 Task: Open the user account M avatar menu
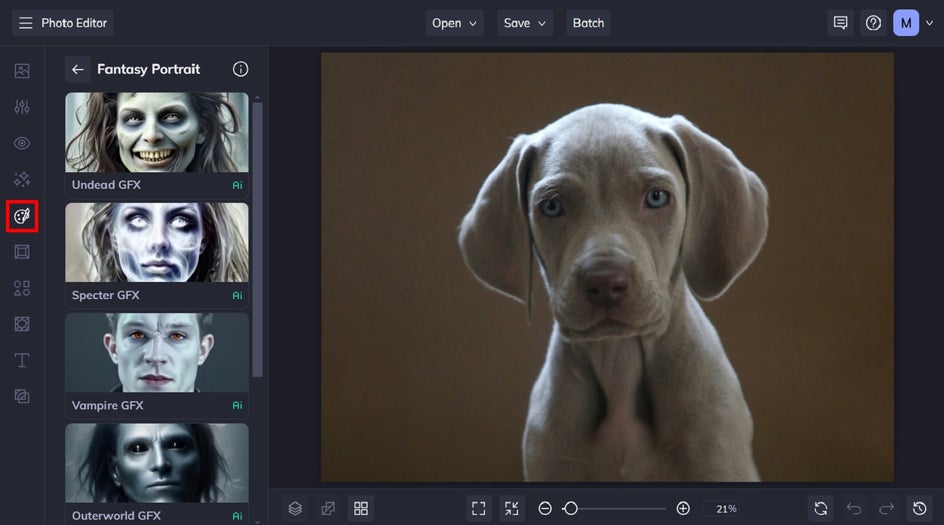[906, 23]
